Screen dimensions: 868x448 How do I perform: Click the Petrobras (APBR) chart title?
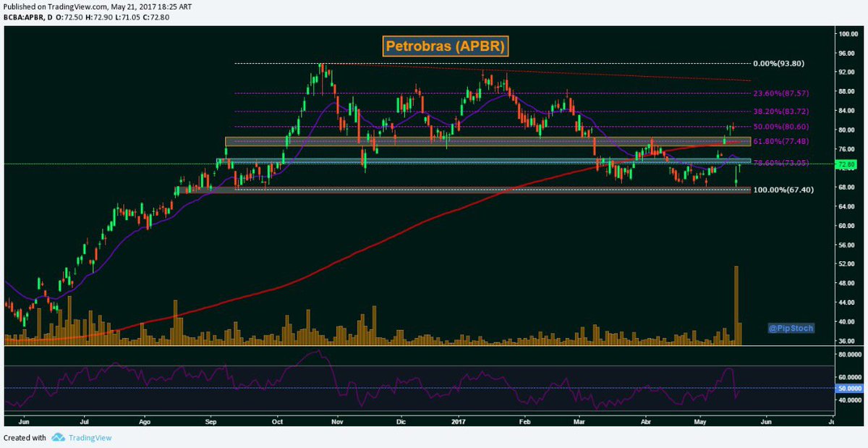tap(446, 46)
